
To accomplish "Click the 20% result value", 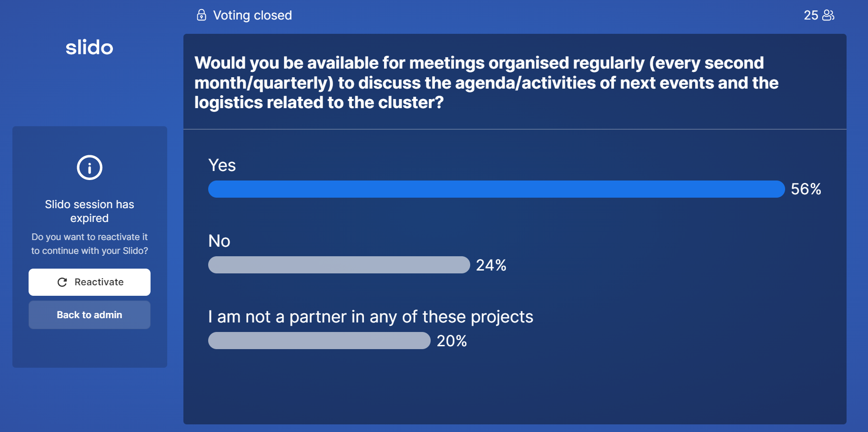I will point(452,341).
